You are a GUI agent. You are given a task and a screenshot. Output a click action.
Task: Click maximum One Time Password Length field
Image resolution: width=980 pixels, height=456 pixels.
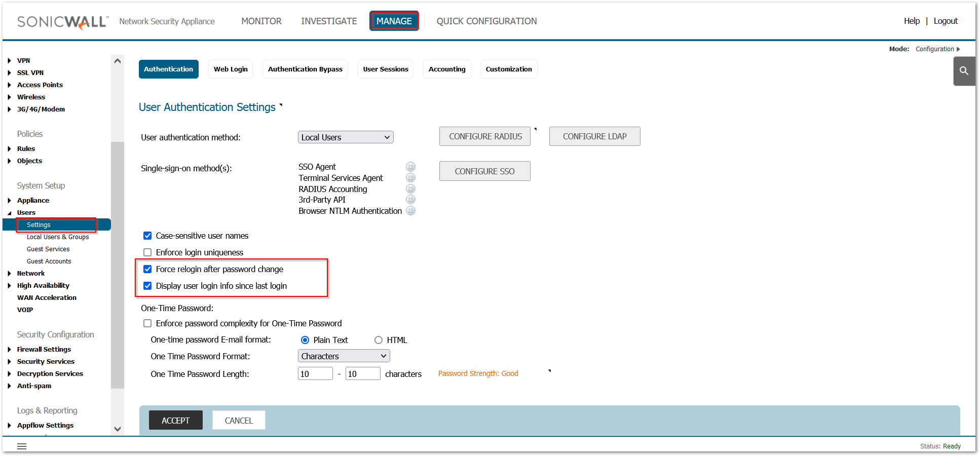[363, 374]
